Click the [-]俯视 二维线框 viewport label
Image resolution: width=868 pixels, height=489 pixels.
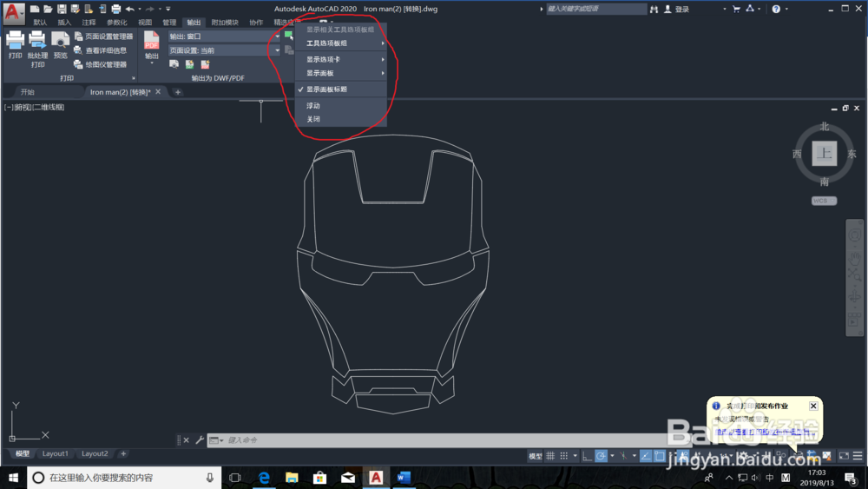click(x=35, y=107)
